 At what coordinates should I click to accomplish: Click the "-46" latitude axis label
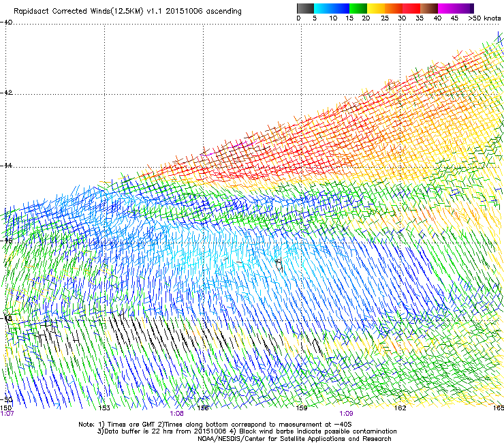(6, 241)
